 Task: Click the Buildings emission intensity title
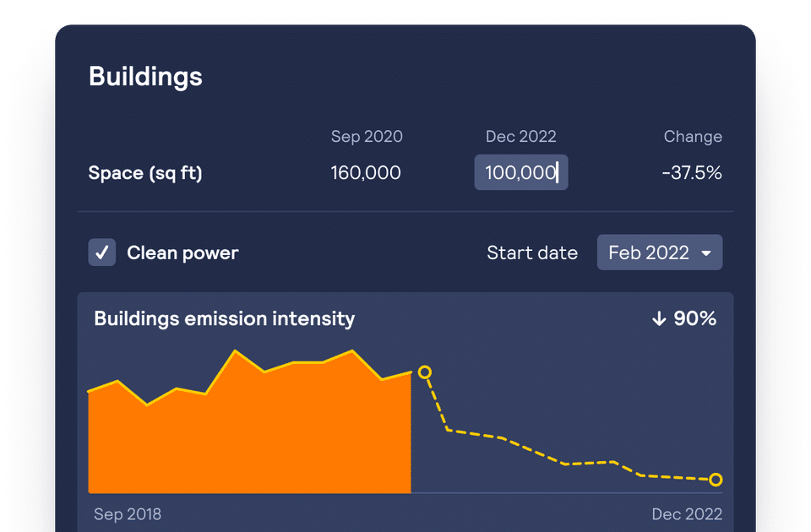225,318
